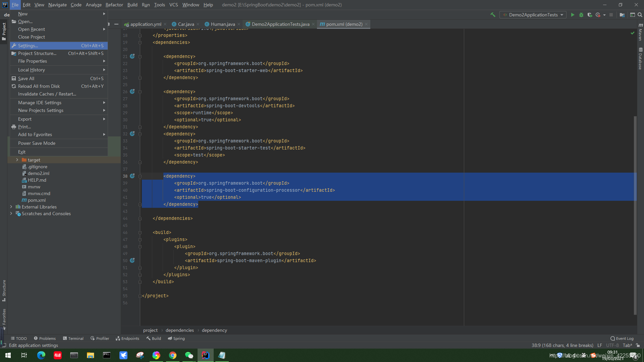Click the bean gutter icon on line 32

tap(132, 134)
